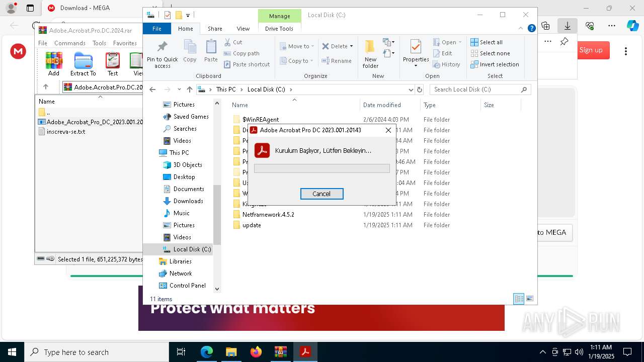Image resolution: width=644 pixels, height=362 pixels.
Task: Open the Easy access dropdown
Action: coord(388,53)
